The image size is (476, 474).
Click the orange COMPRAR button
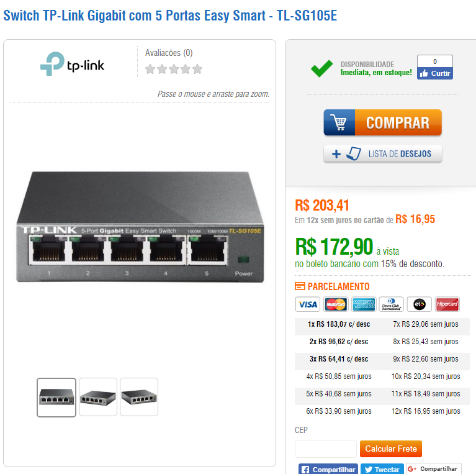tap(398, 122)
